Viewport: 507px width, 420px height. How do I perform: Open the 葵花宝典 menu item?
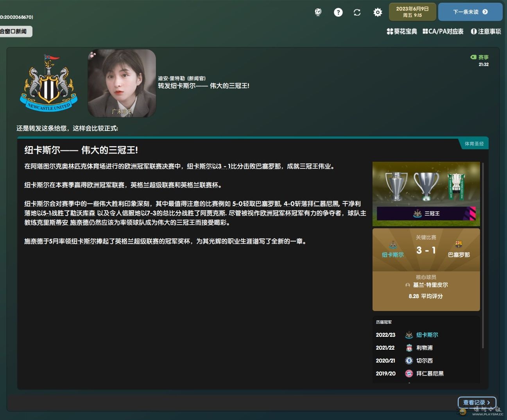click(x=402, y=31)
